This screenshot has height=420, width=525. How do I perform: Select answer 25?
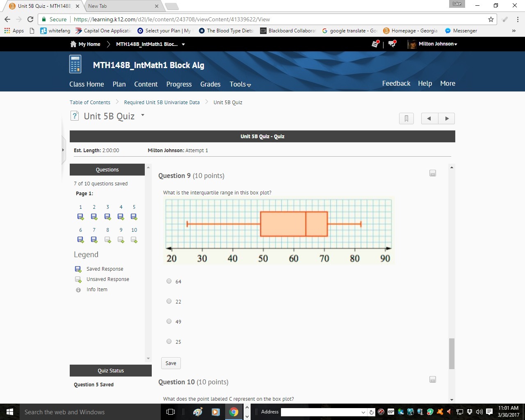point(169,341)
